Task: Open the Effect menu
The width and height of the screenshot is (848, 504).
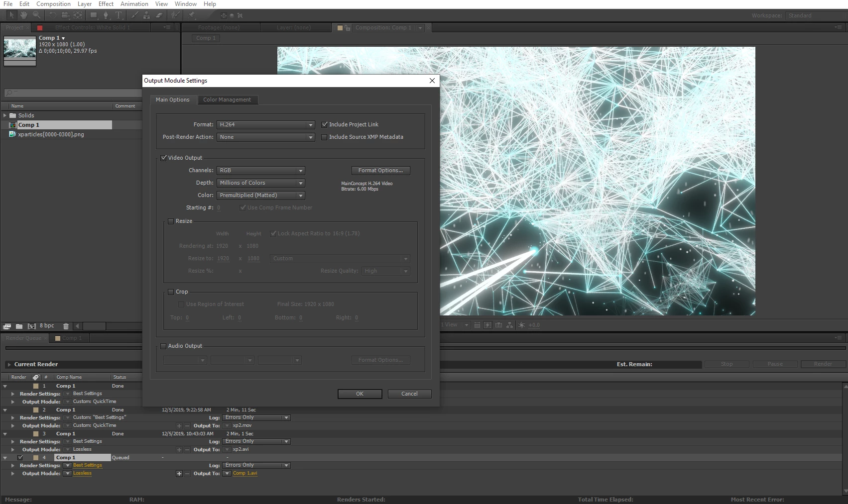Action: coord(106,4)
